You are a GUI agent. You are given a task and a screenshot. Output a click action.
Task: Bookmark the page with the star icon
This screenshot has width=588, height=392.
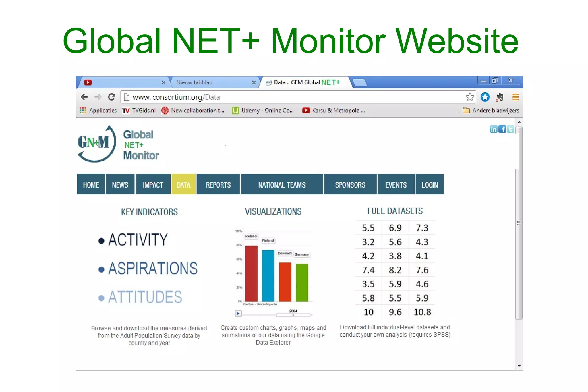[x=470, y=97]
